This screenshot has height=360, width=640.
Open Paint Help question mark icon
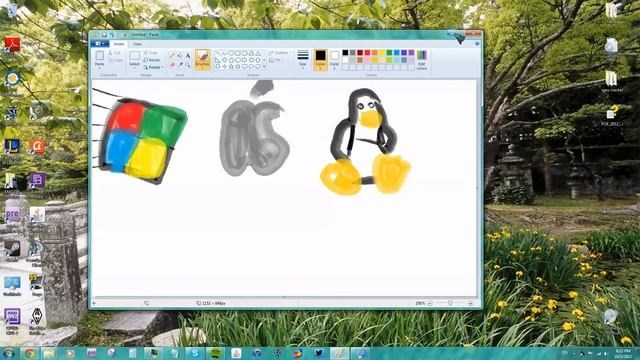(477, 43)
